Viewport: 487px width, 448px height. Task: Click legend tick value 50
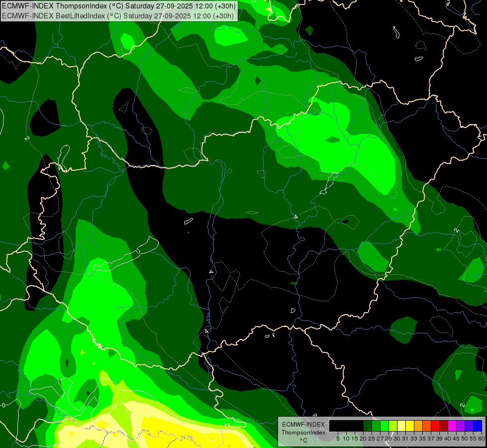465,439
